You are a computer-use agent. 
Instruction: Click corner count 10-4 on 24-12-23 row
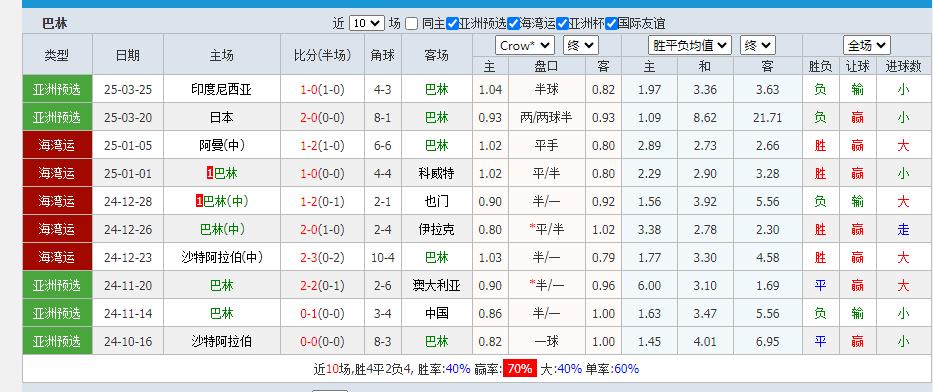(382, 258)
